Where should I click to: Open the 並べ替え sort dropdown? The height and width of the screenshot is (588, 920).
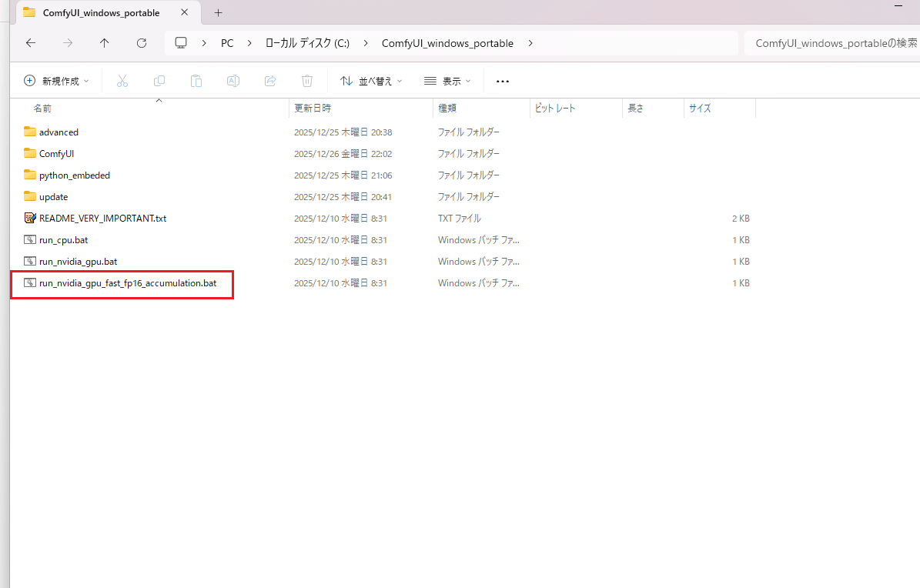pos(370,80)
